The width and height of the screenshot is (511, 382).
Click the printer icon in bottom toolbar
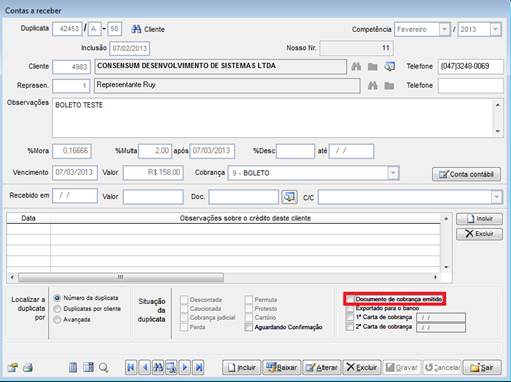tap(28, 367)
